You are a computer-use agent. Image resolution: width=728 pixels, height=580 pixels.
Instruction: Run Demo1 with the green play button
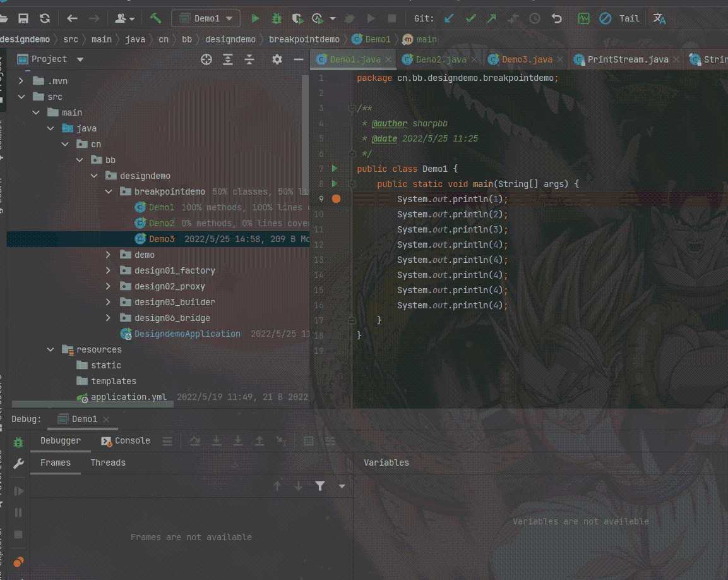point(255,18)
